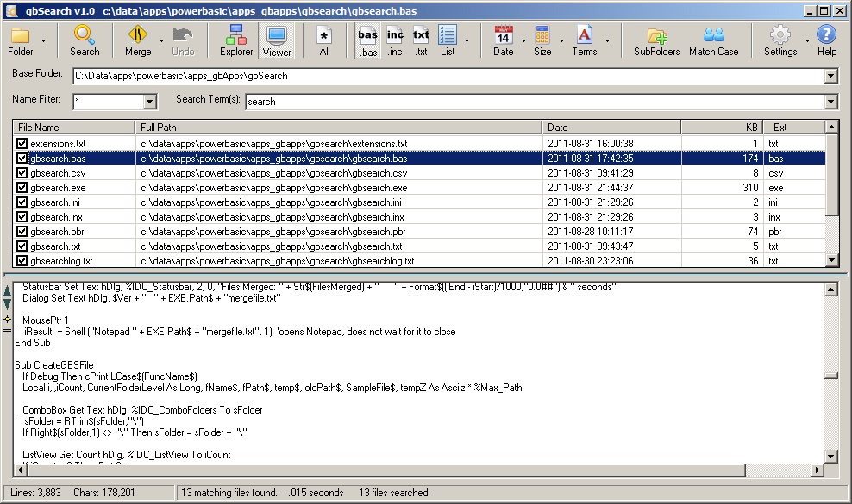
Task: Click the horizontal scrollbar thumb in viewer
Action: [x=385, y=470]
